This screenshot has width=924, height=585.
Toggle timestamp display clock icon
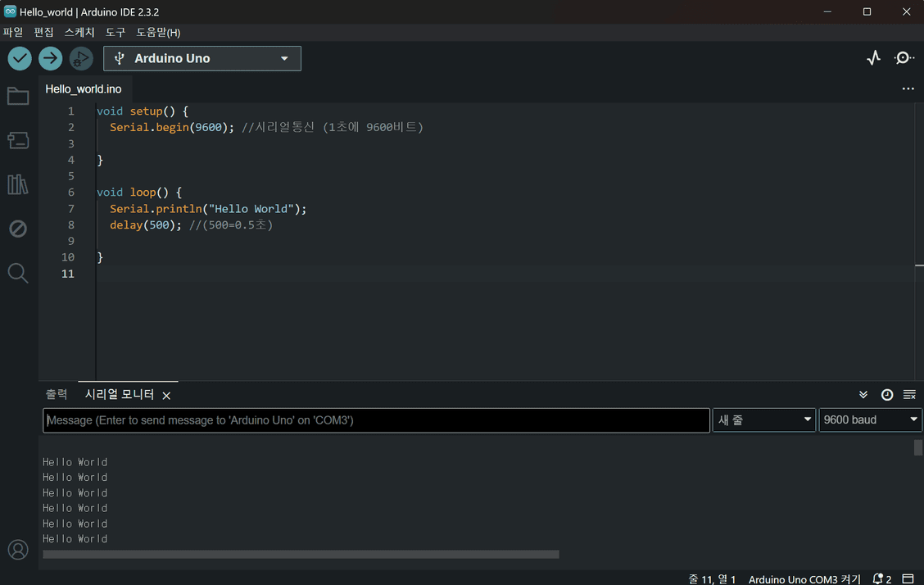click(x=886, y=395)
